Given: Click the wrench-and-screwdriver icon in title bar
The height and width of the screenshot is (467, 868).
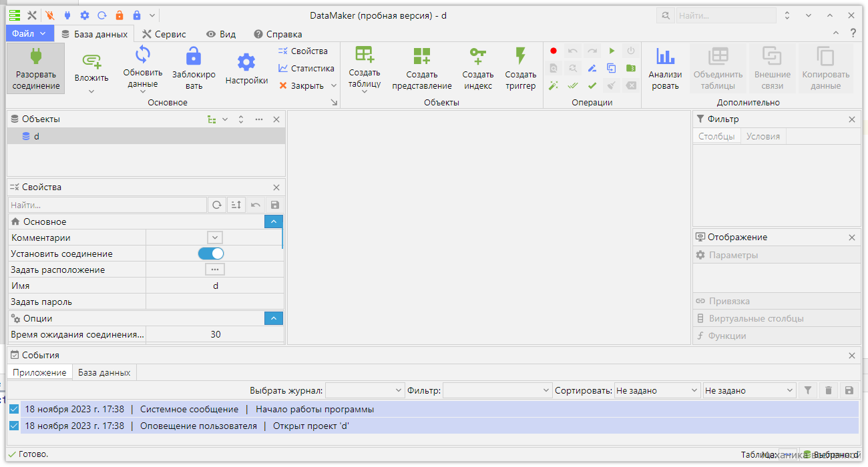Looking at the screenshot, I should [x=31, y=15].
